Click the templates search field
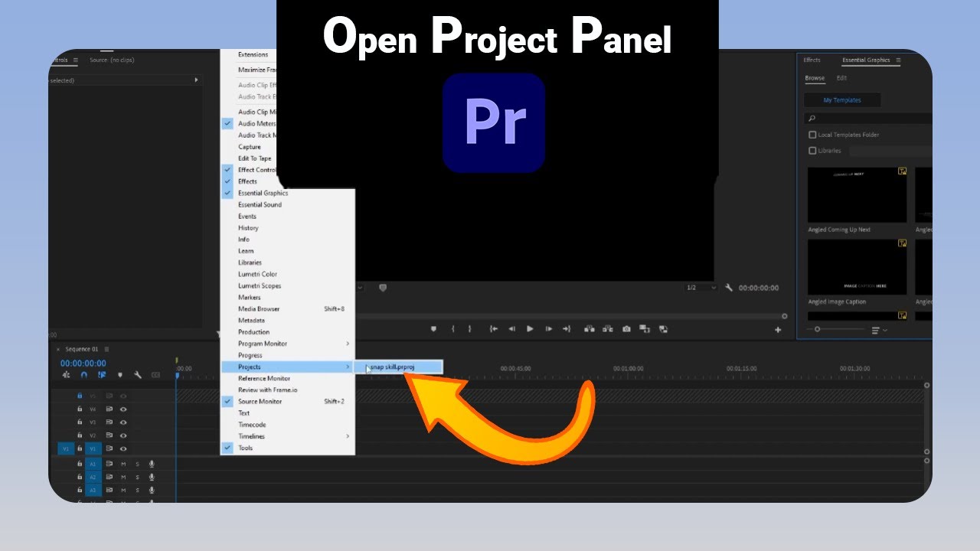980x551 pixels. tap(869, 118)
